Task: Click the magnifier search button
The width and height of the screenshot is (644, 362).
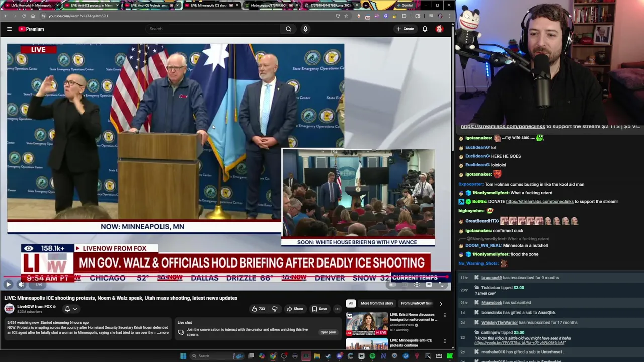Action: tap(288, 29)
